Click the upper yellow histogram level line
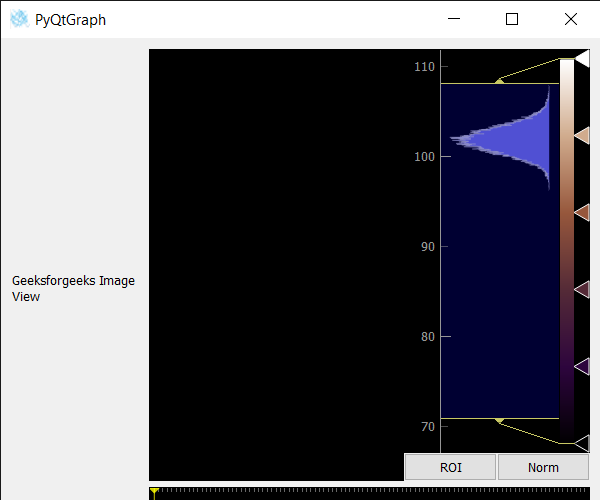The image size is (600, 500). [499, 83]
